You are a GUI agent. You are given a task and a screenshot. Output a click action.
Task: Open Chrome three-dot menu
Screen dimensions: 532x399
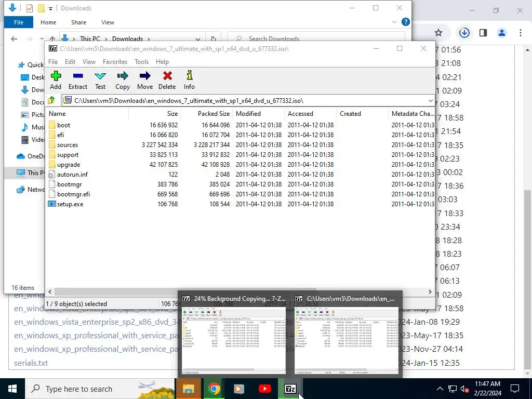click(521, 33)
